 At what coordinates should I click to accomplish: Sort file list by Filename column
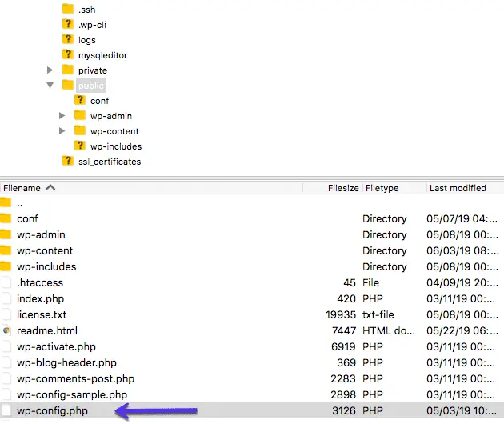(22, 188)
